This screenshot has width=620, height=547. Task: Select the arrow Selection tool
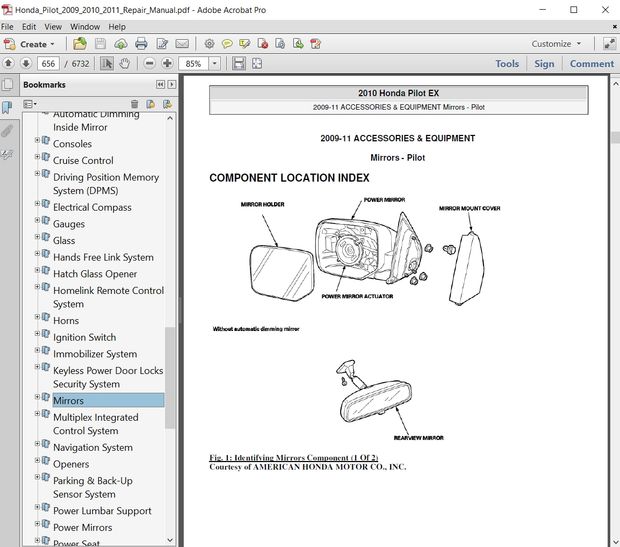coord(107,63)
